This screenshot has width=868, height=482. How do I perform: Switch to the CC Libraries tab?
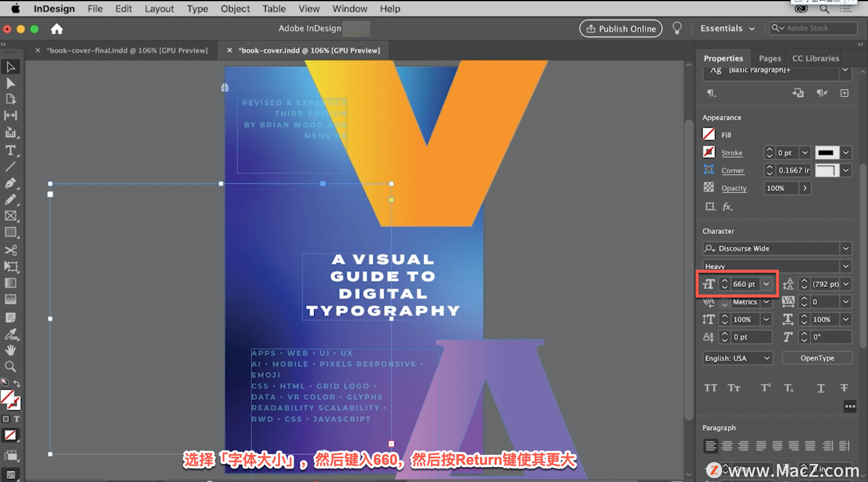click(816, 58)
